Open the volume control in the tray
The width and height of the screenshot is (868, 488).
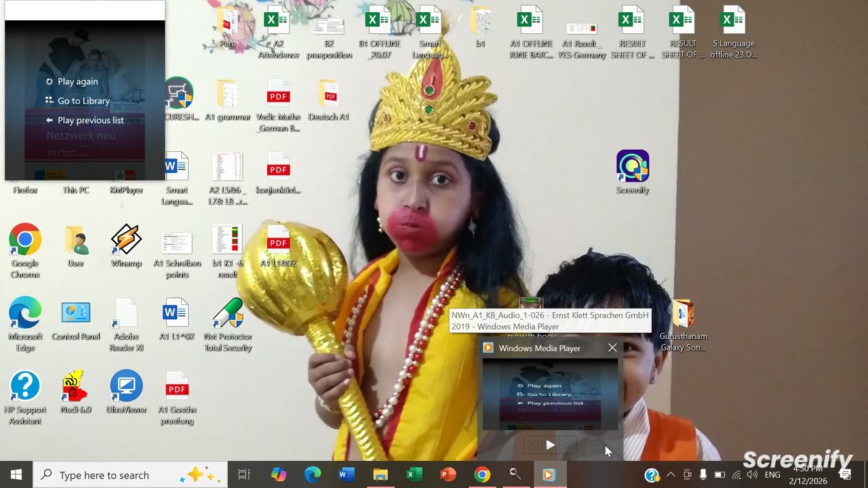[x=752, y=474]
